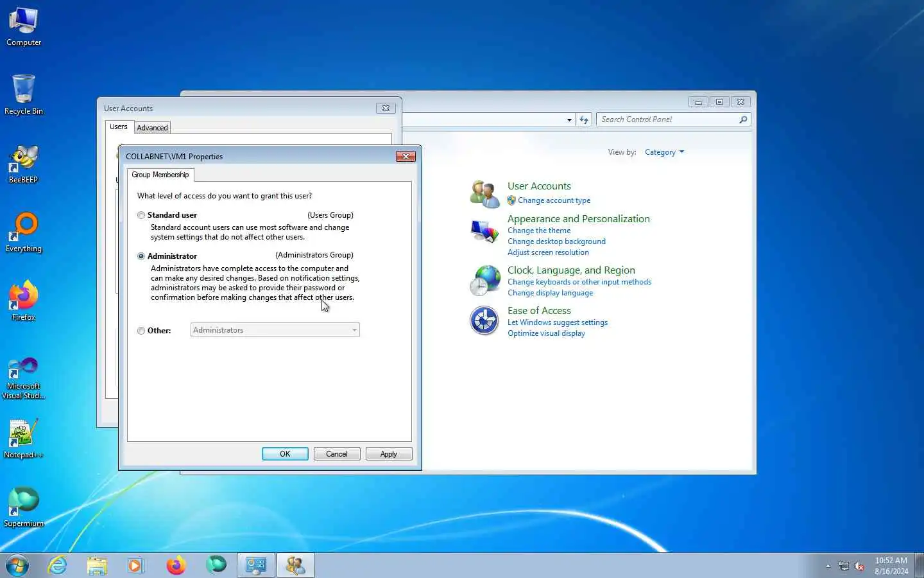Click Change desktop background link

tap(556, 241)
